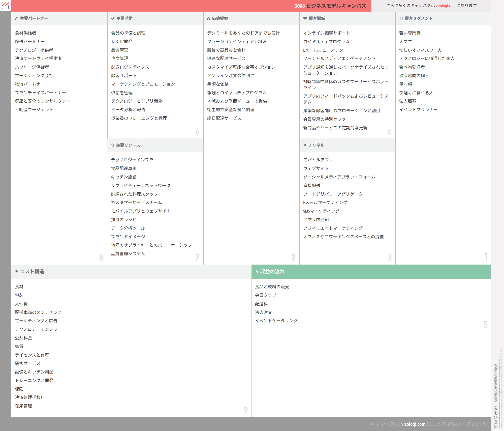The height and width of the screenshot is (431, 504).
Task: Select 食品と飲料の販売 revenue item
Action: pyautogui.click(x=272, y=287)
